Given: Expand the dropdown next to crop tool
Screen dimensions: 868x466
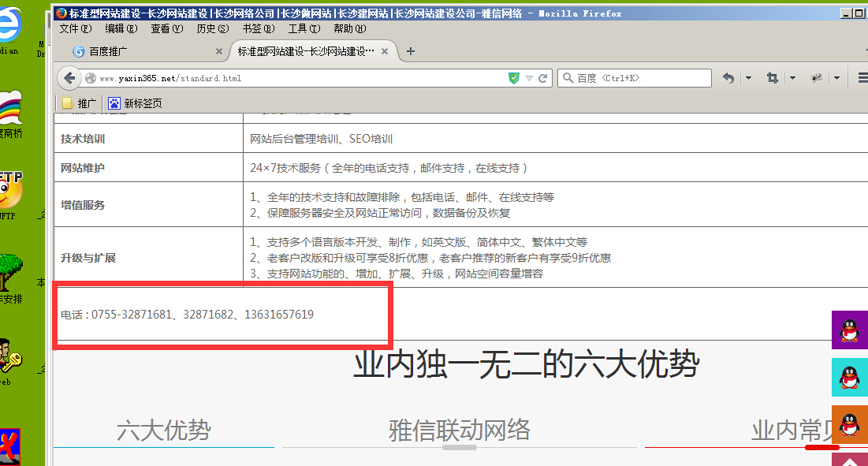Looking at the screenshot, I should [792, 78].
